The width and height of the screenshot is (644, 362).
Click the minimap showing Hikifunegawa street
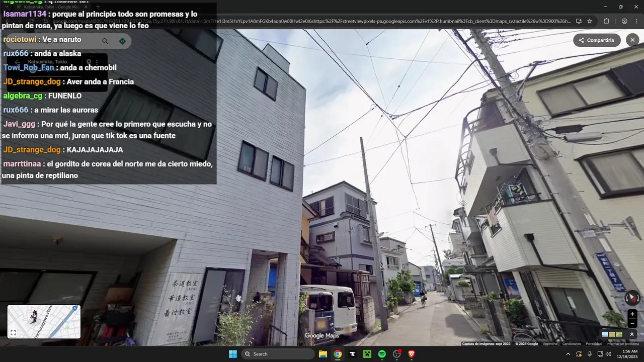pos(44,322)
